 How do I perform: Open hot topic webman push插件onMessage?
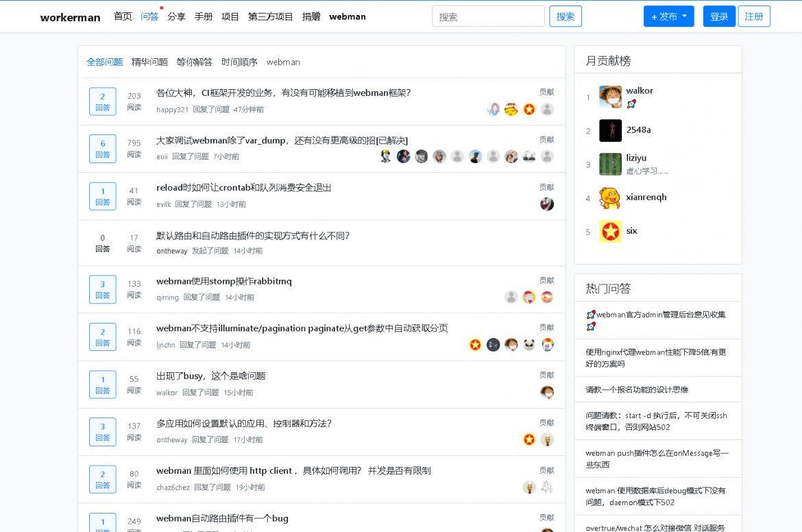[x=657, y=459]
